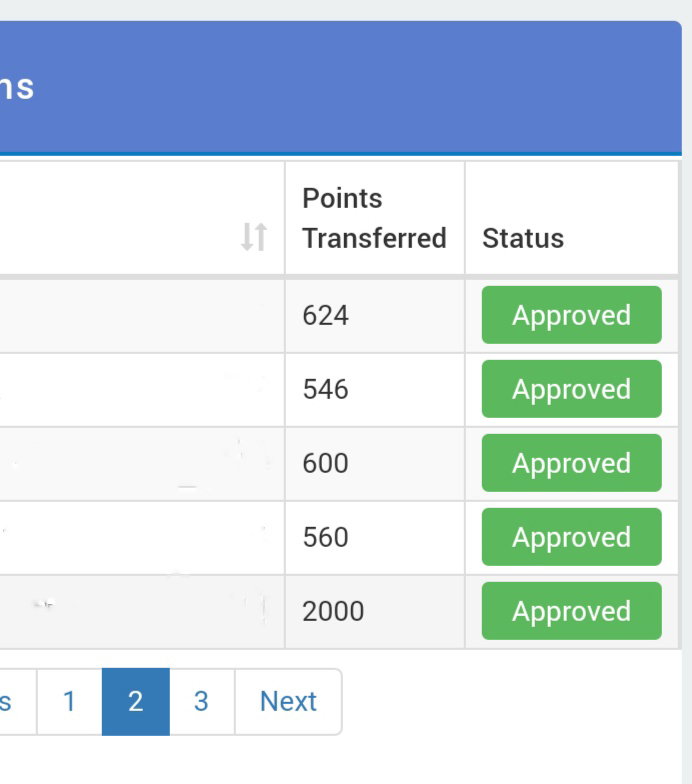
Task: Click Approved badge for 600 points
Action: [x=572, y=463]
